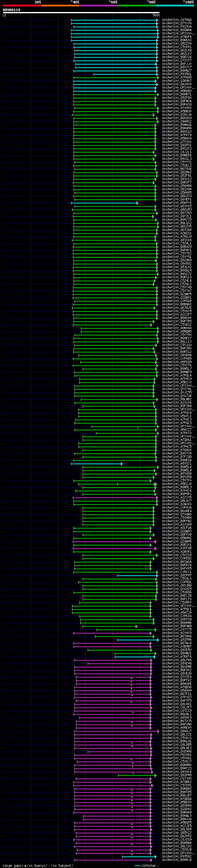Click the Large gaps legend text

tap(38, 865)
